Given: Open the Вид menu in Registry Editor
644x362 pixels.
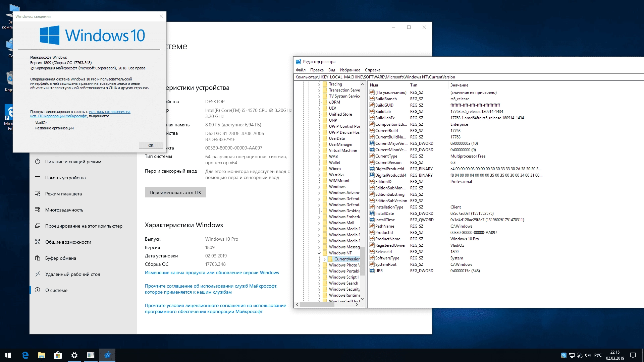Looking at the screenshot, I should [x=331, y=70].
